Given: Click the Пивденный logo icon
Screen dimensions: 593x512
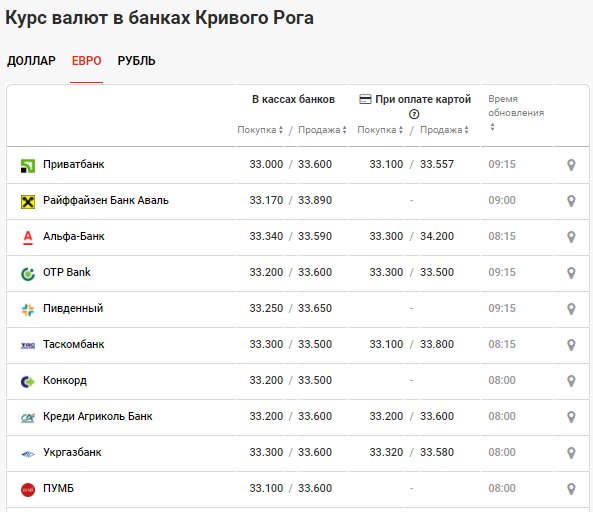Looking at the screenshot, I should pos(28,310).
